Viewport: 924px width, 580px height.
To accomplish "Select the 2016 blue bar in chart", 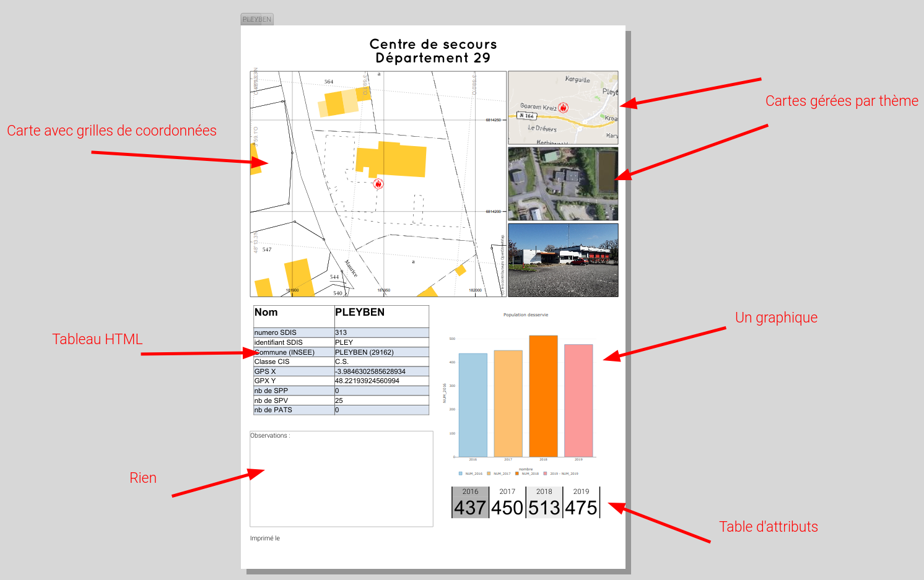I will [473, 405].
